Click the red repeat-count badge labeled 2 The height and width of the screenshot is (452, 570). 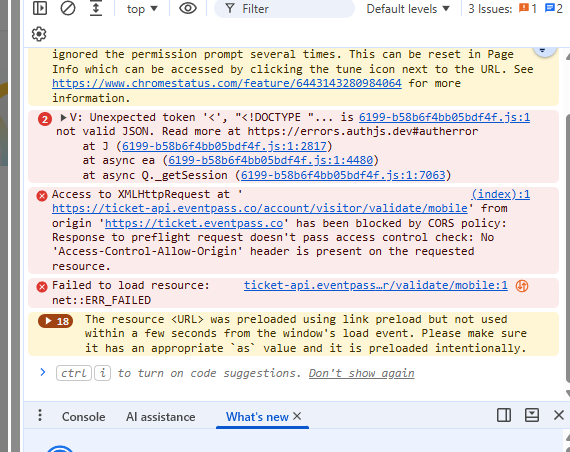point(45,119)
